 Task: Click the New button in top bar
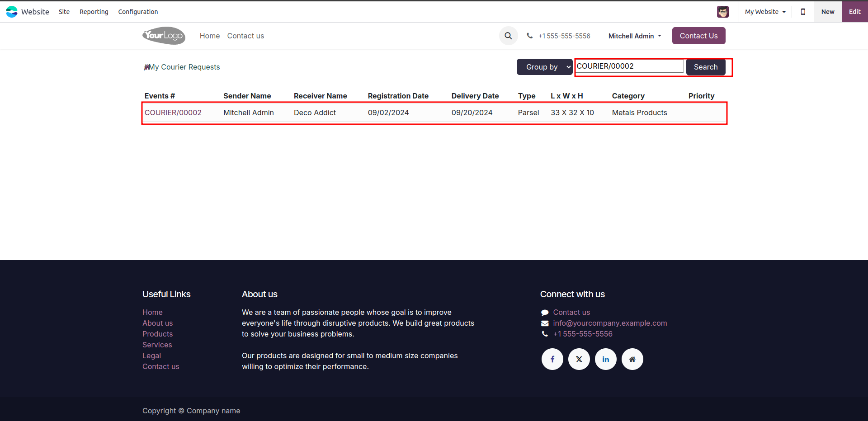tap(828, 12)
